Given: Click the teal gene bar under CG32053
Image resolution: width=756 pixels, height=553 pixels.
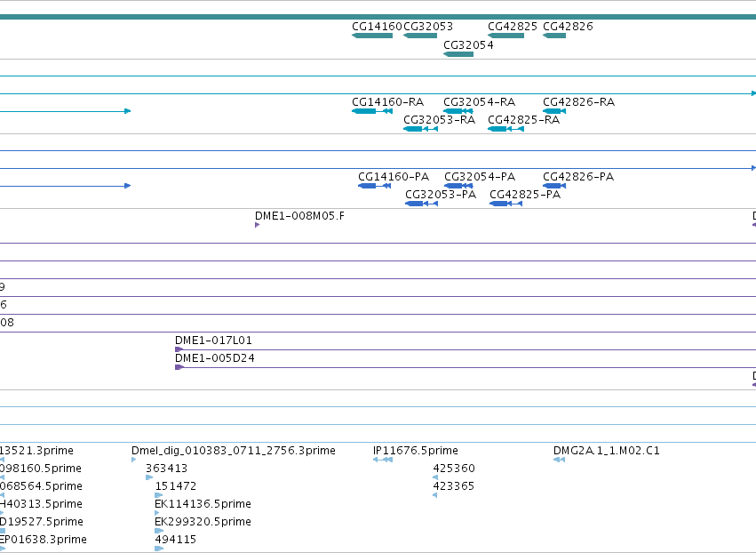Looking at the screenshot, I should (420, 36).
